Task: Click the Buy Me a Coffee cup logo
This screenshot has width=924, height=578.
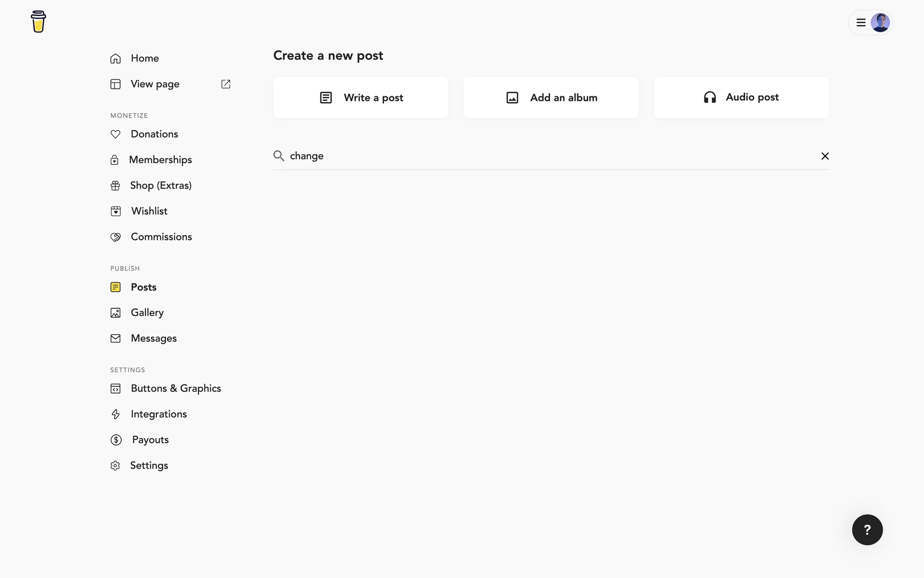Action: (38, 22)
